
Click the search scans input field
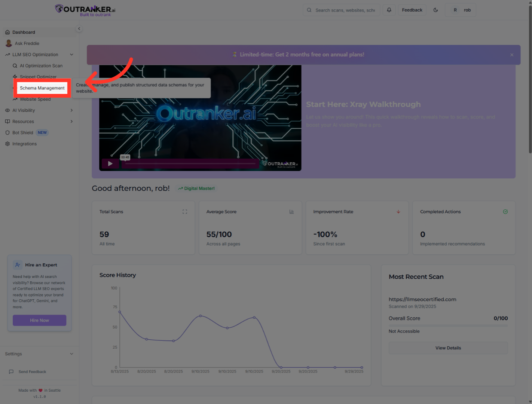(344, 10)
